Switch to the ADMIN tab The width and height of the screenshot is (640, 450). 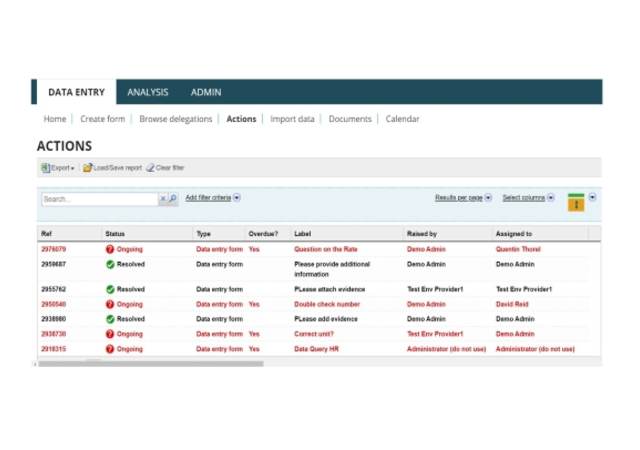coord(206,92)
